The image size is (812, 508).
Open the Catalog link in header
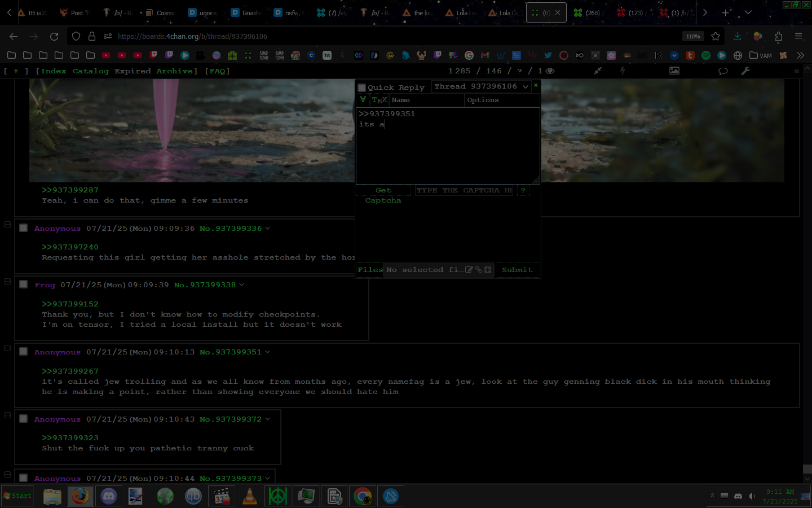(x=90, y=71)
